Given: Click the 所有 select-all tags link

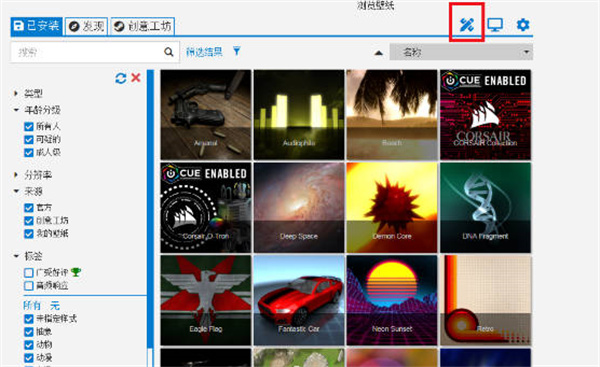Looking at the screenshot, I should (32, 306).
